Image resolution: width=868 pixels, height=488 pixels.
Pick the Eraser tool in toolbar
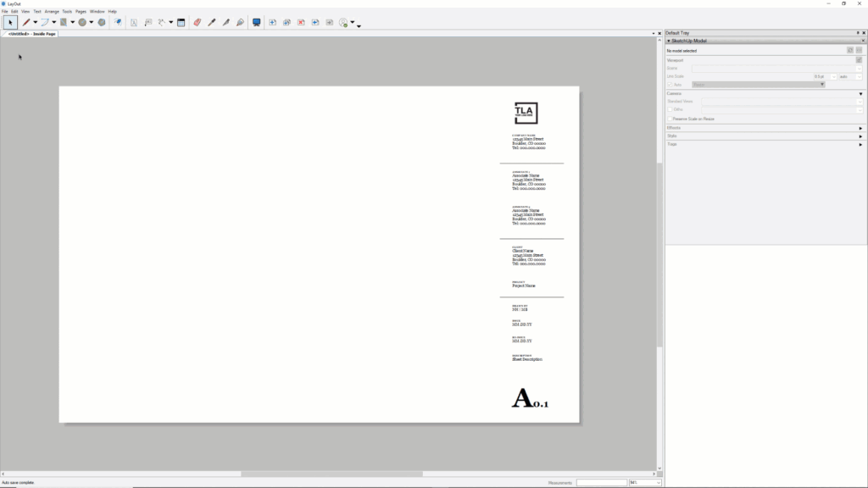pyautogui.click(x=197, y=23)
